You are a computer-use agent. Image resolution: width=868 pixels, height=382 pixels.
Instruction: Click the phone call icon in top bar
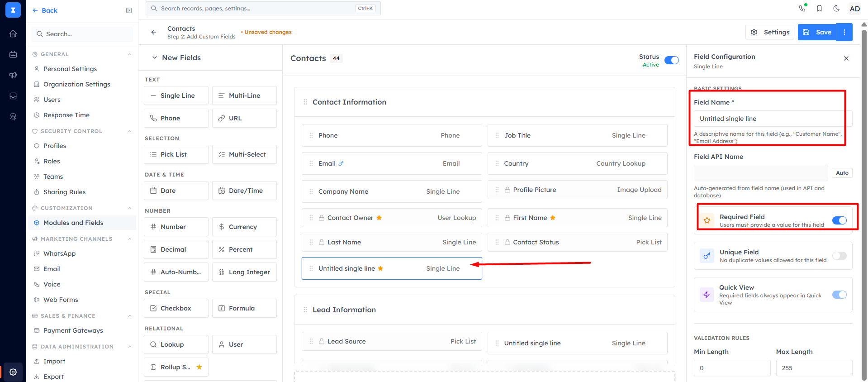pyautogui.click(x=802, y=8)
